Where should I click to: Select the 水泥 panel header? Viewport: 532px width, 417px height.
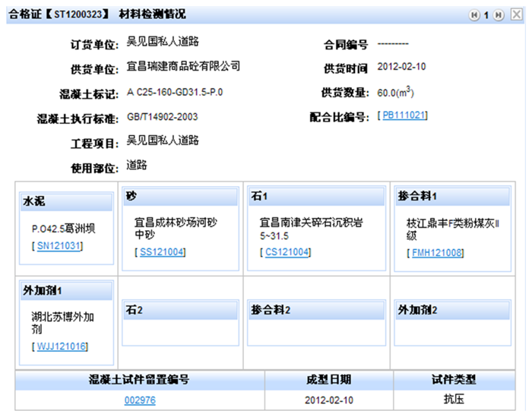click(67, 201)
